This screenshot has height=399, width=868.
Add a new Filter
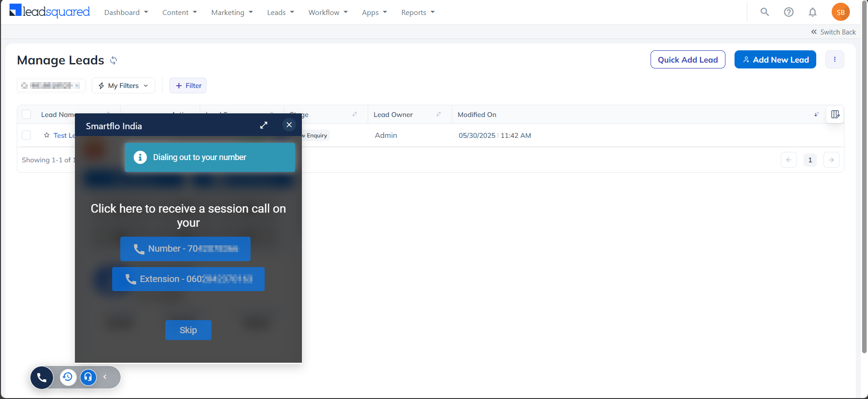[188, 86]
